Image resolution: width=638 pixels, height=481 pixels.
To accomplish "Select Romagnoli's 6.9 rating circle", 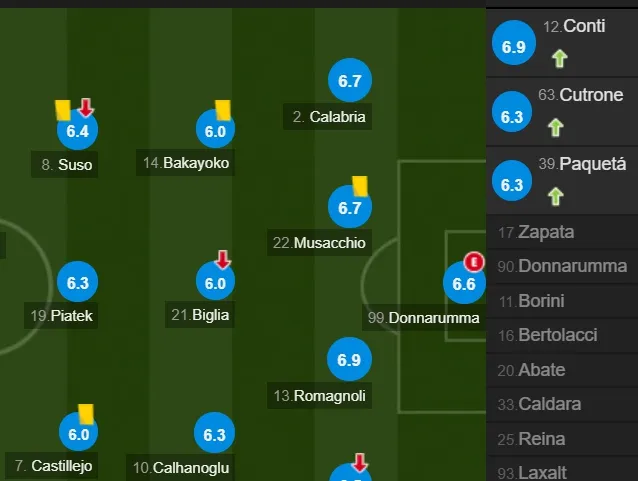I will [x=349, y=359].
